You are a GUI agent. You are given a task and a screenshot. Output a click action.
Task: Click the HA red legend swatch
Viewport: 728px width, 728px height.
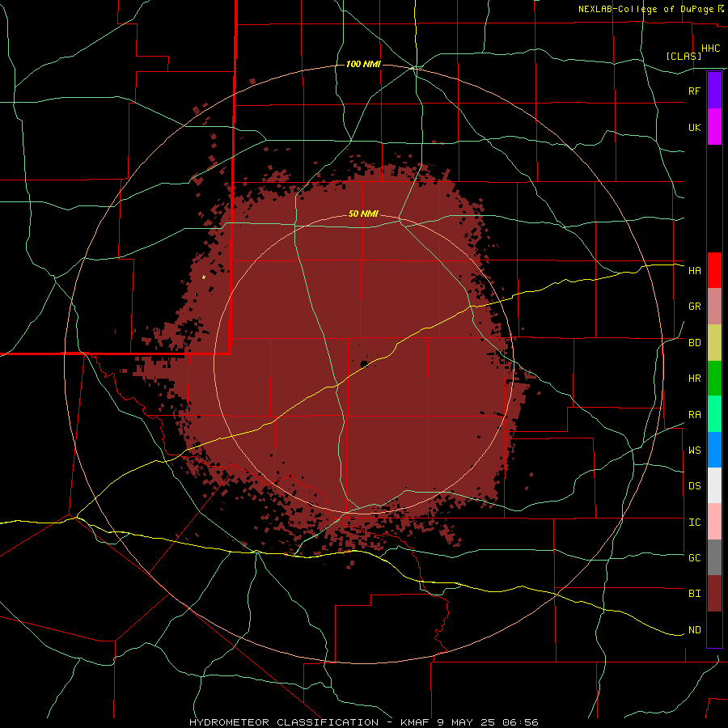(714, 270)
